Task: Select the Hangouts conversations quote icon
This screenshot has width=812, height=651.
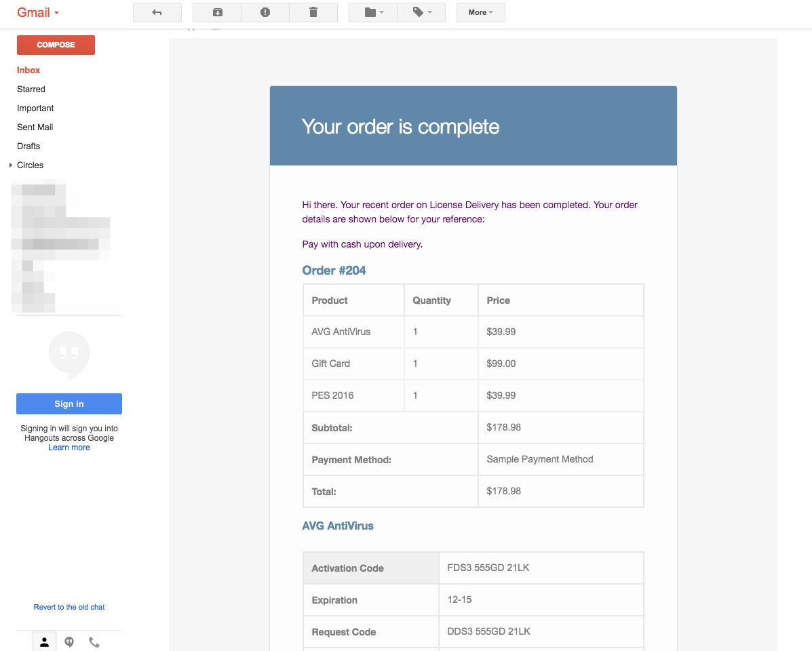Action: click(x=69, y=642)
